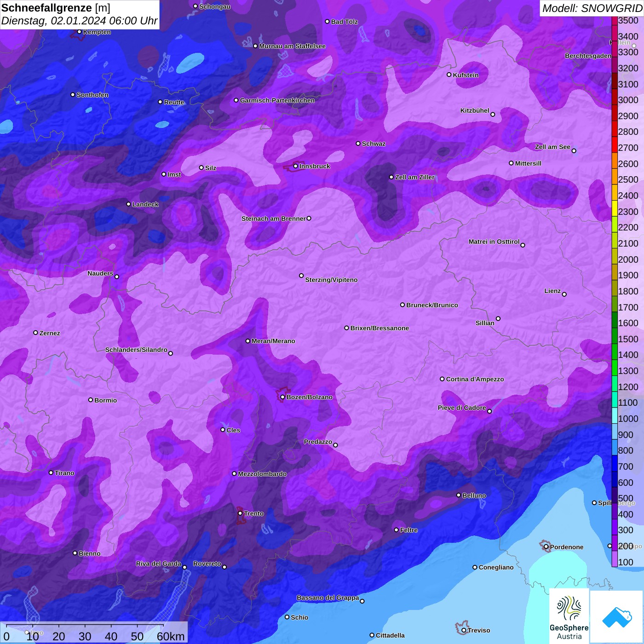Click the Bormio location dot

click(x=91, y=400)
